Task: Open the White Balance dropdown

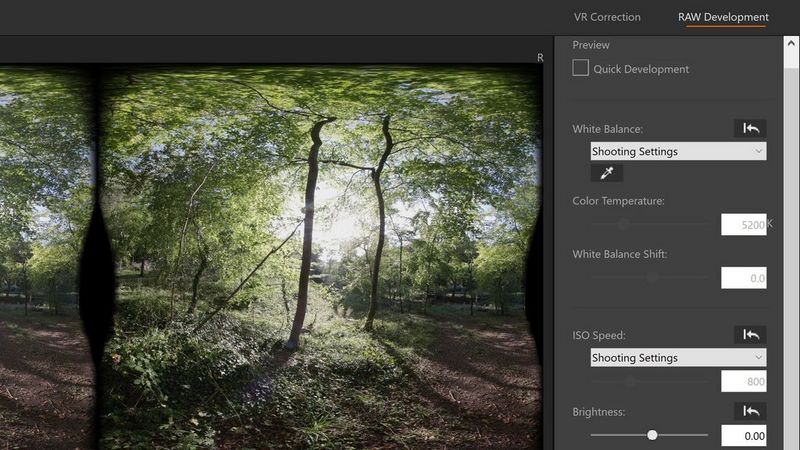Action: 678,151
